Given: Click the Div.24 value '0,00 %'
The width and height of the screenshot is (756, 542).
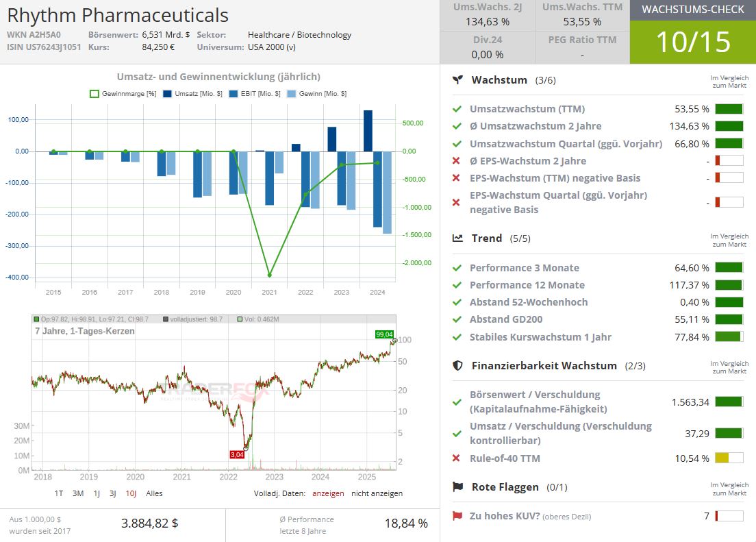Looking at the screenshot, I should pos(488,55).
